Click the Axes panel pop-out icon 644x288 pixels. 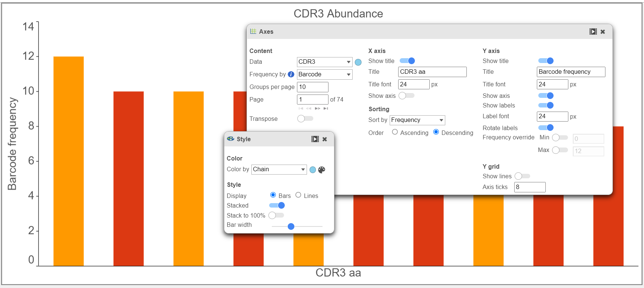(x=593, y=32)
